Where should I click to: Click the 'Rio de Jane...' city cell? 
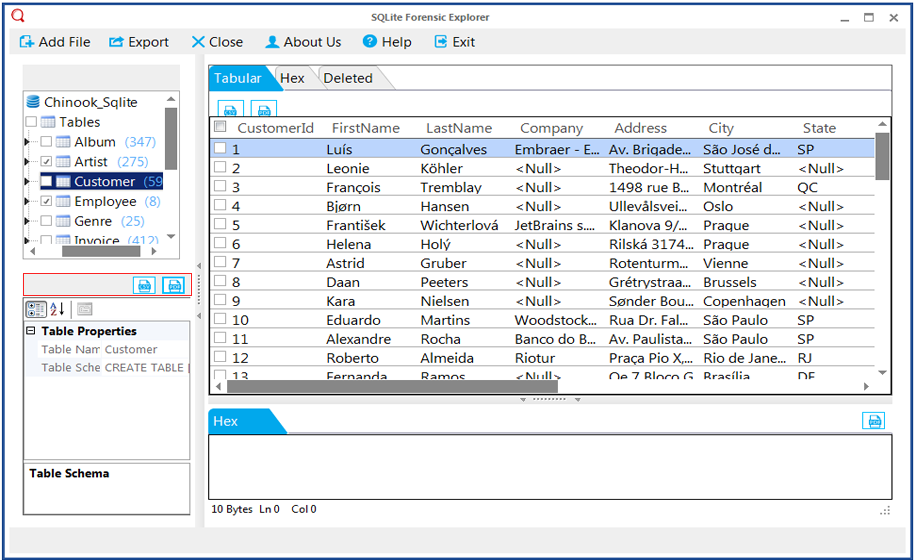tap(744, 358)
